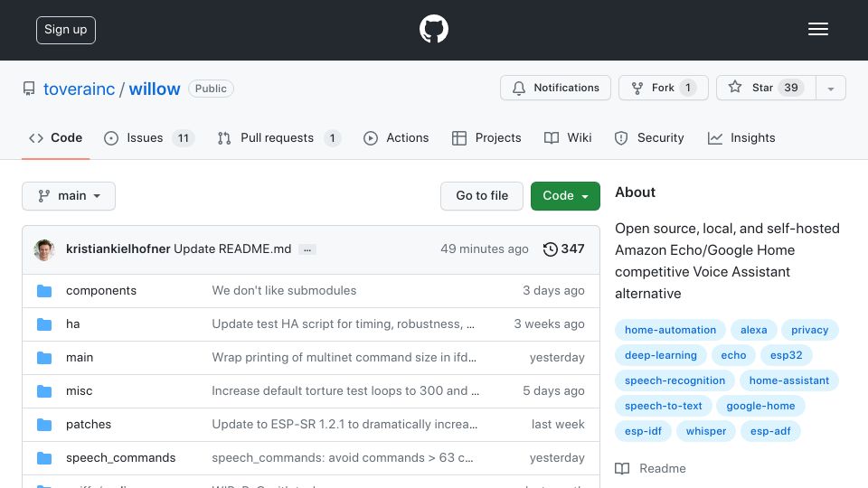Open the 'Wrap printing of multinet' commit

pyautogui.click(x=344, y=358)
